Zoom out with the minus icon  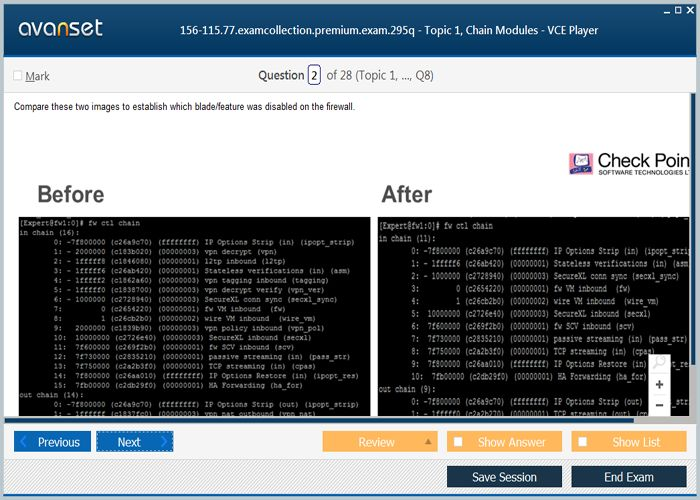(x=659, y=406)
